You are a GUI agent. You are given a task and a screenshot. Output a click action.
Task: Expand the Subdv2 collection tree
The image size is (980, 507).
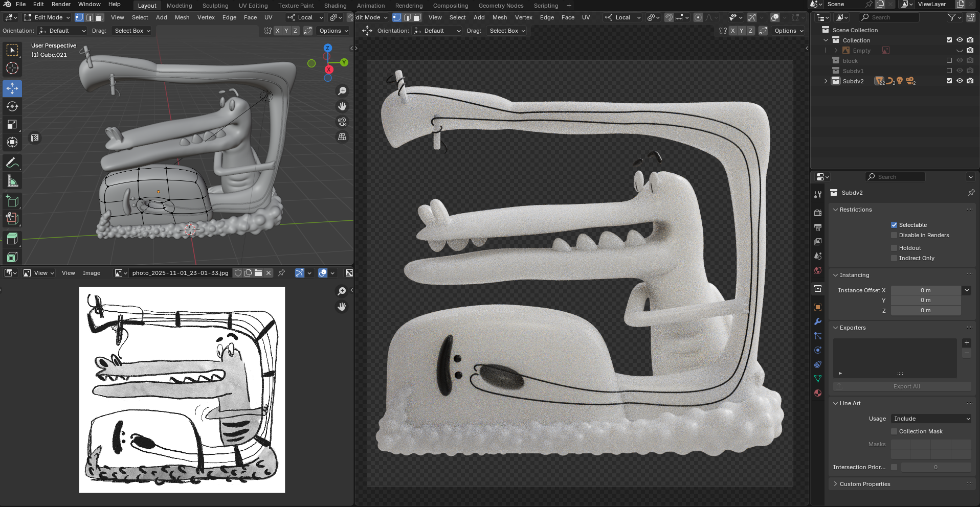click(x=825, y=81)
